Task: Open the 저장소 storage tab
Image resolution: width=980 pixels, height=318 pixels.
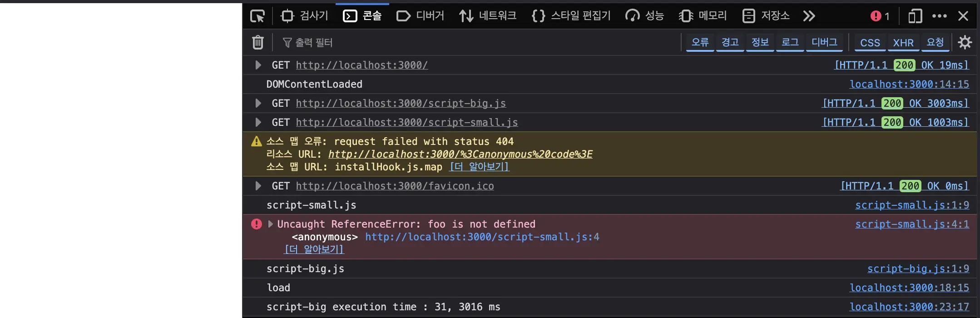Action: click(x=766, y=16)
